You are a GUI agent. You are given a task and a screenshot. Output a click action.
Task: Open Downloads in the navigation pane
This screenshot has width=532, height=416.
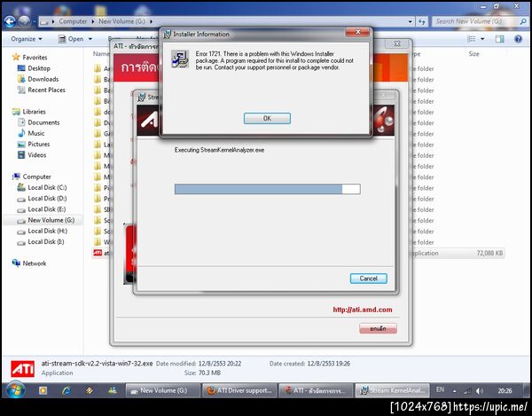[x=43, y=79]
